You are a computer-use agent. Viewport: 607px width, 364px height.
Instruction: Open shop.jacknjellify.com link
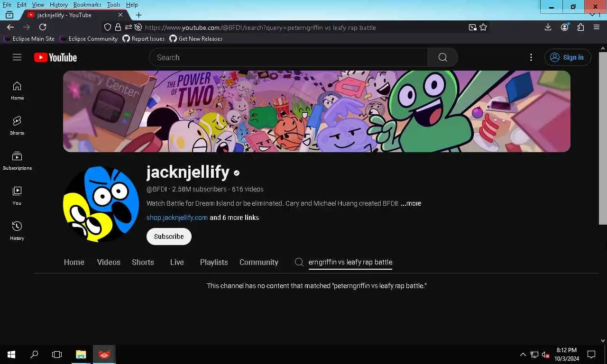(177, 218)
